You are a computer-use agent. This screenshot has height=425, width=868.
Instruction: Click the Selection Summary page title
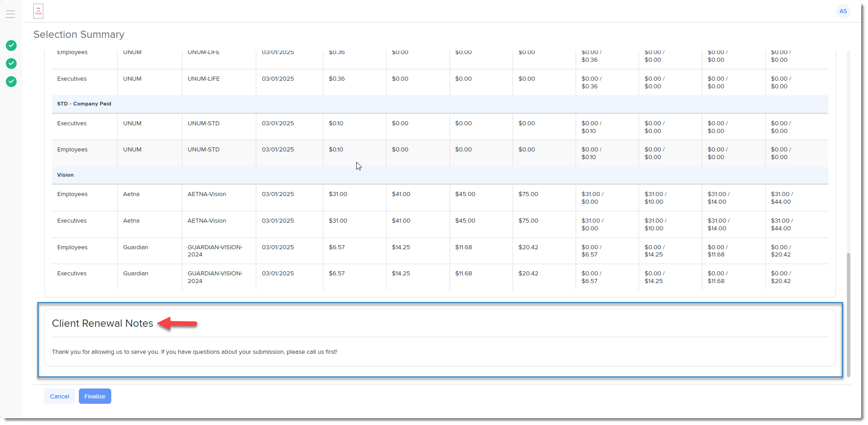(79, 35)
